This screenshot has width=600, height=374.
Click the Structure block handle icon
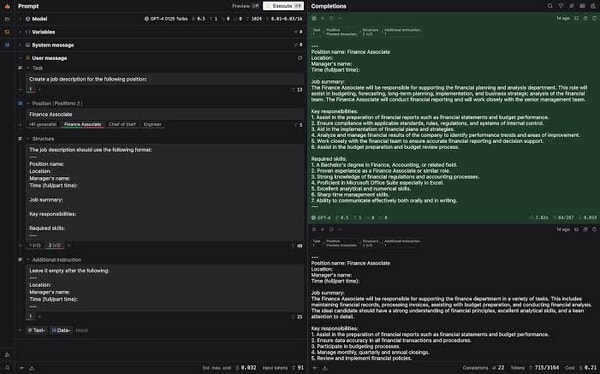click(x=20, y=139)
